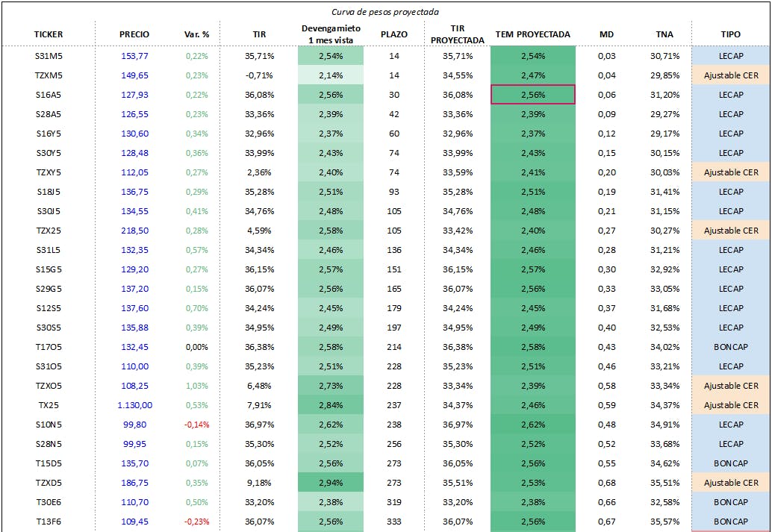Select the PRECIO column header

tap(134, 34)
